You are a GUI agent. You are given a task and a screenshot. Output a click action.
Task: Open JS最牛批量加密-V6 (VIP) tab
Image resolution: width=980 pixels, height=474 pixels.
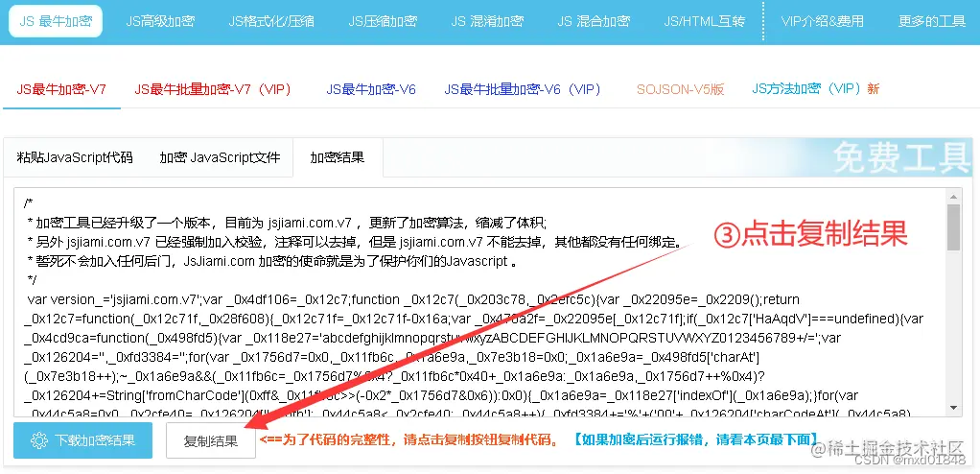coord(523,89)
